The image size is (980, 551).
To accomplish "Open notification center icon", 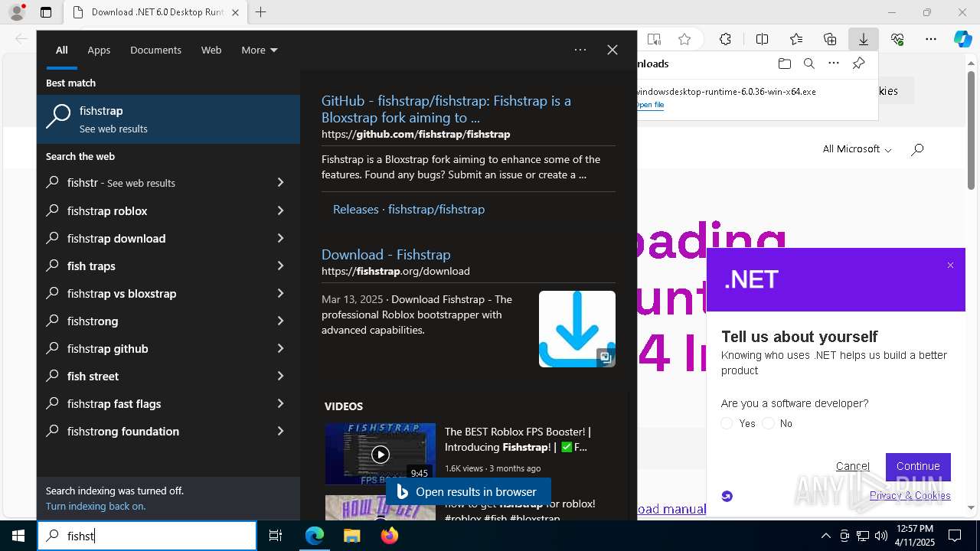I will coord(955,536).
